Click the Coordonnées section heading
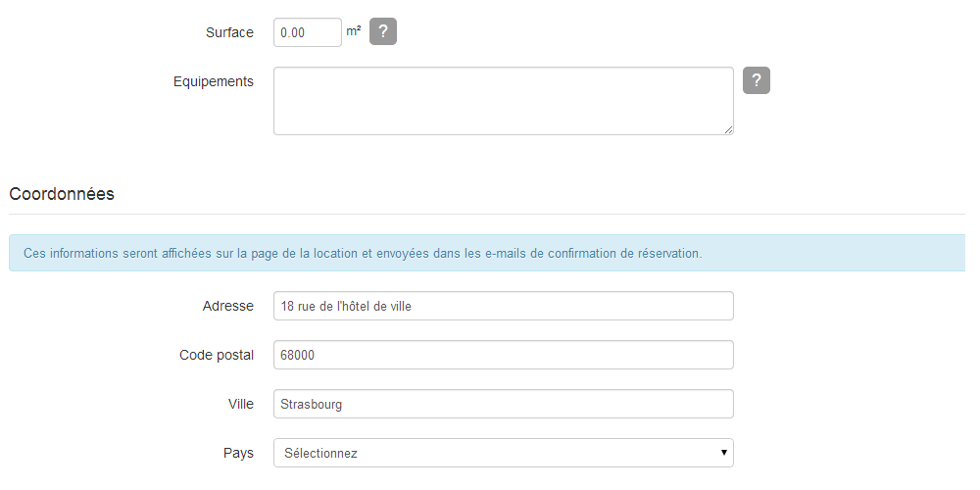The width and height of the screenshot is (980, 490). pos(62,194)
